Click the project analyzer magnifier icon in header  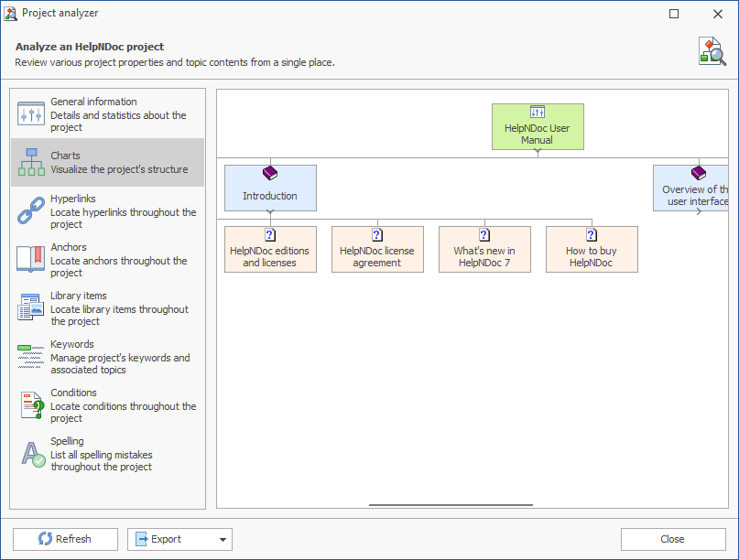712,51
